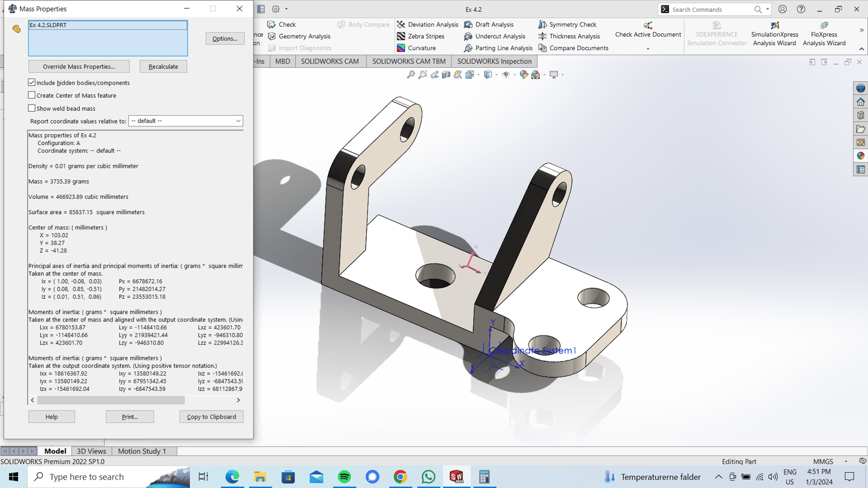This screenshot has width=868, height=488.
Task: Open SOLIDWORKS help icon
Action: (801, 9)
